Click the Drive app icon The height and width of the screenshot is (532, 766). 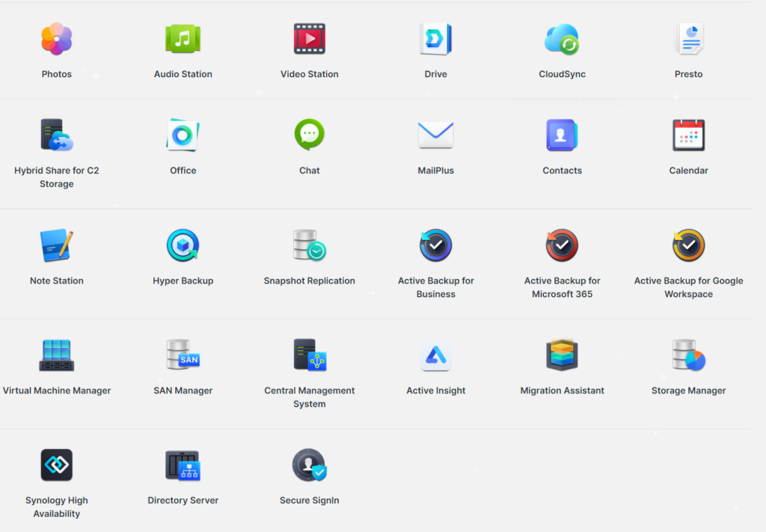(x=436, y=39)
